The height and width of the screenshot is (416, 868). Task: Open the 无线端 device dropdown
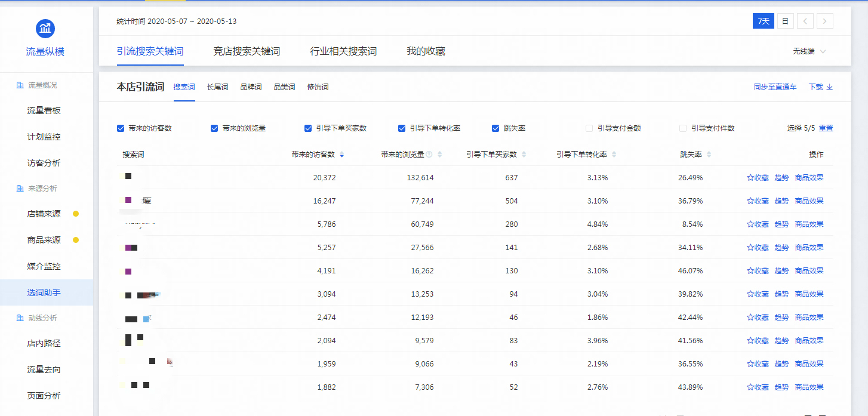(x=809, y=52)
